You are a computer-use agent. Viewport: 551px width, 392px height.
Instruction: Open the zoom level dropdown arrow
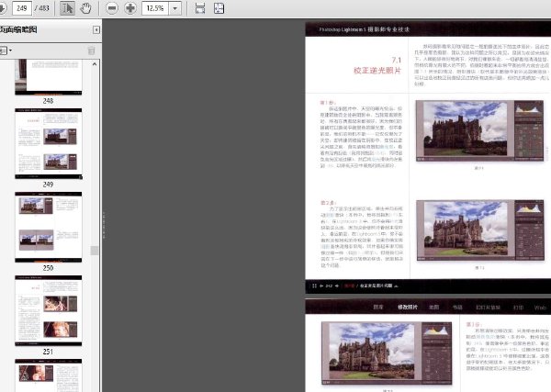click(x=175, y=8)
